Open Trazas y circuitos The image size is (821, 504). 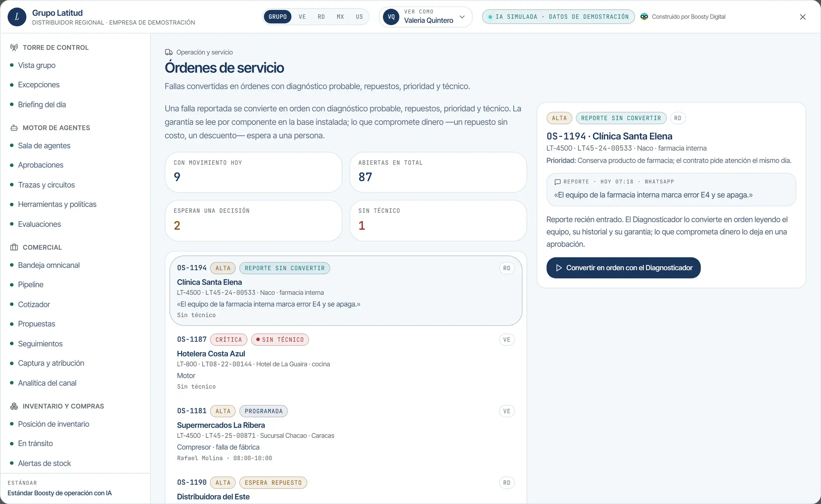click(46, 185)
